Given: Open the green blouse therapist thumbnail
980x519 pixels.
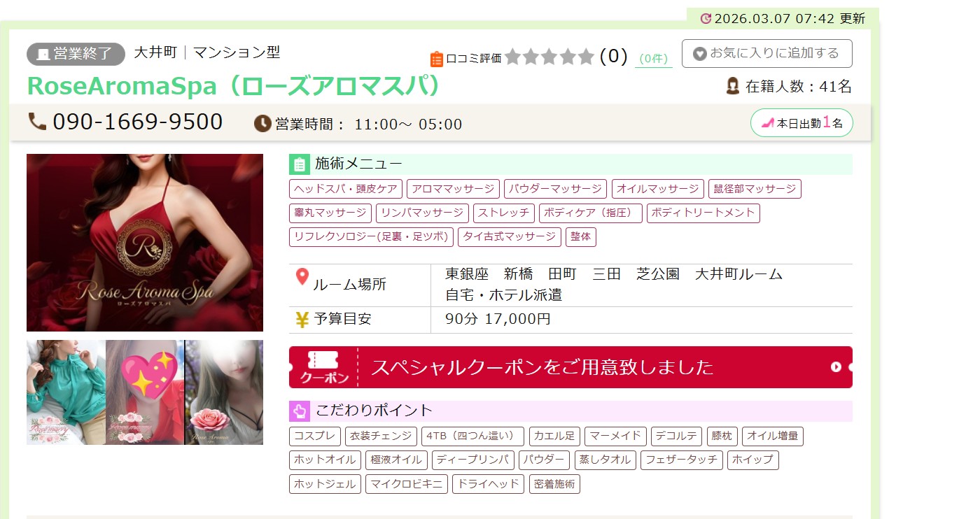Looking at the screenshot, I should (x=66, y=392).
